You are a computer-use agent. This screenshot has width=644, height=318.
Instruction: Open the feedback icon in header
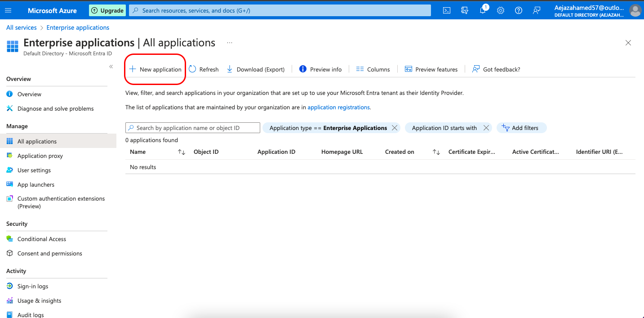point(537,10)
